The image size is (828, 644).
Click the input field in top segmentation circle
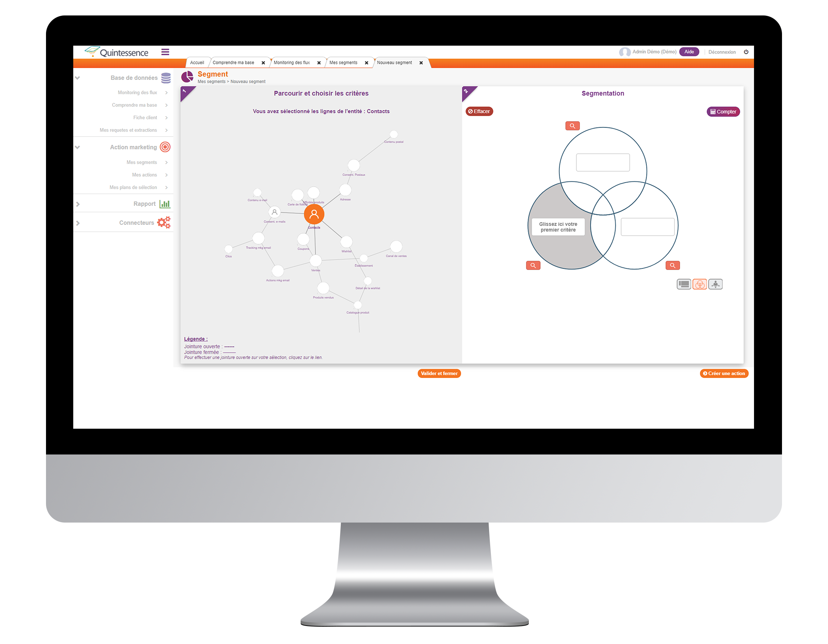point(603,162)
